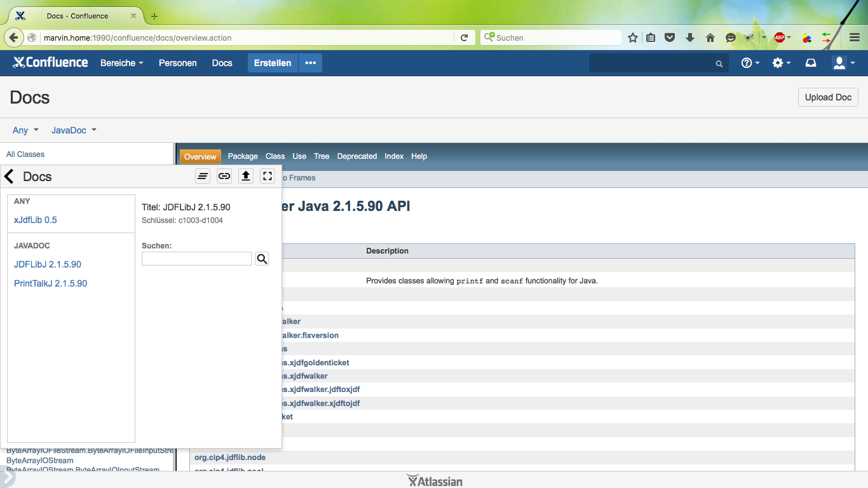Click the All Classes link
The width and height of the screenshot is (868, 488).
coord(25,154)
